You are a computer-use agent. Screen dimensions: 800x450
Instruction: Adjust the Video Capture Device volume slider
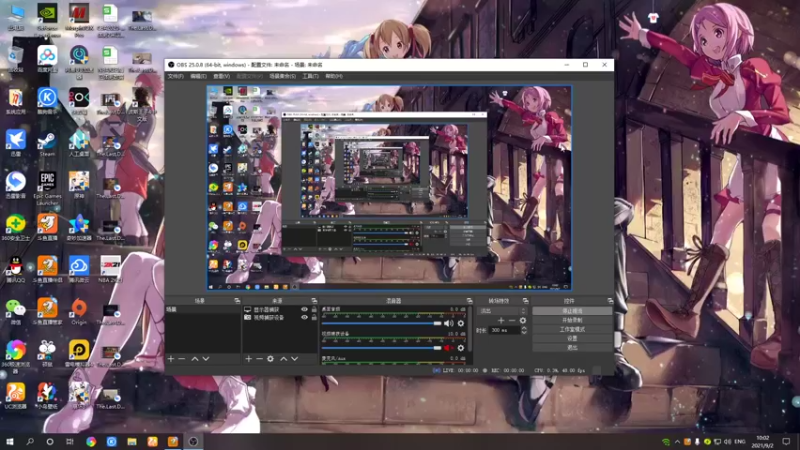pyautogui.click(x=381, y=348)
